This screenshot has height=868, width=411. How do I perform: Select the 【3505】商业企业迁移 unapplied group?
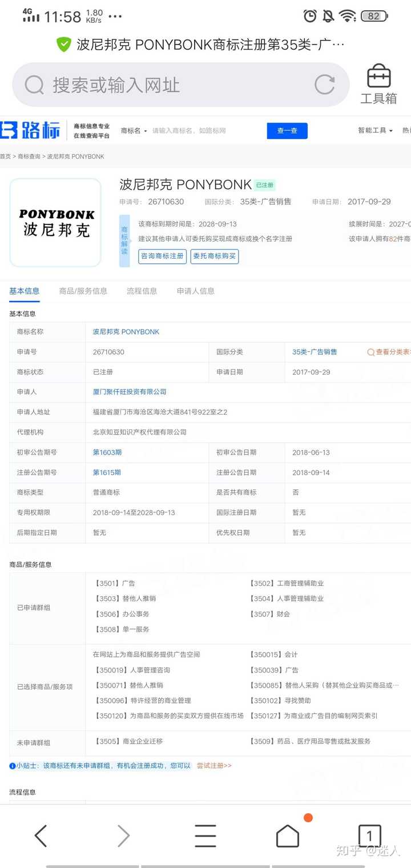[x=128, y=741]
